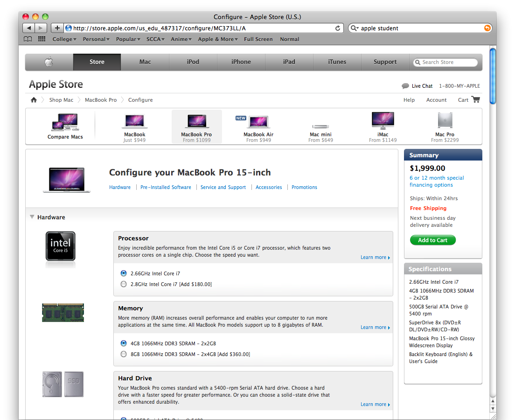Click the Compare Macs image
The height and width of the screenshot is (420, 515).
[x=65, y=122]
